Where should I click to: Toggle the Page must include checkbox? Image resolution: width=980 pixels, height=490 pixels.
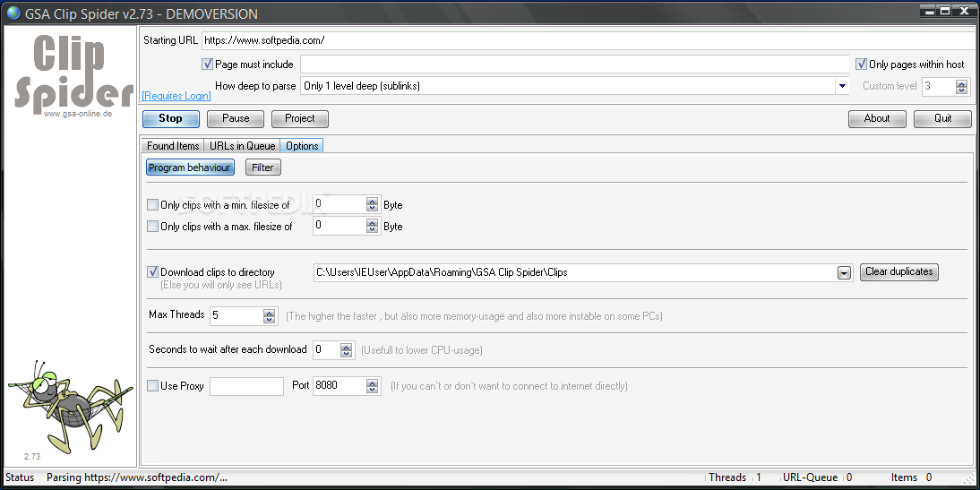click(208, 64)
